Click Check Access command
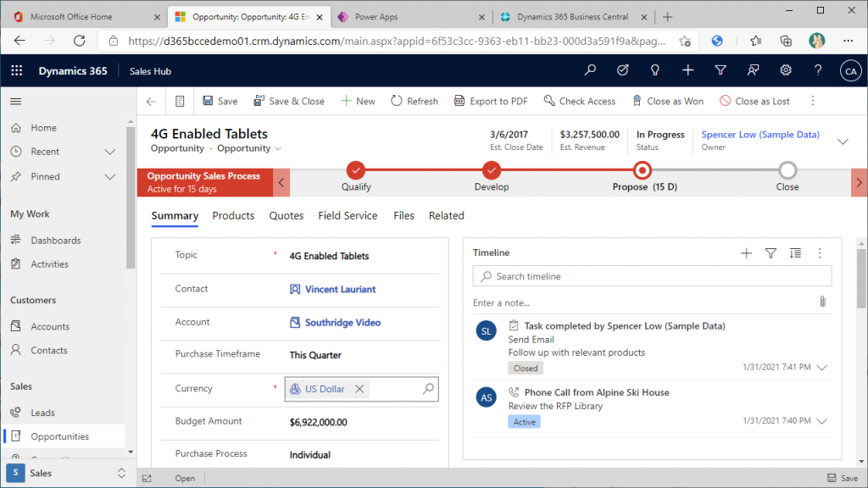 click(580, 102)
